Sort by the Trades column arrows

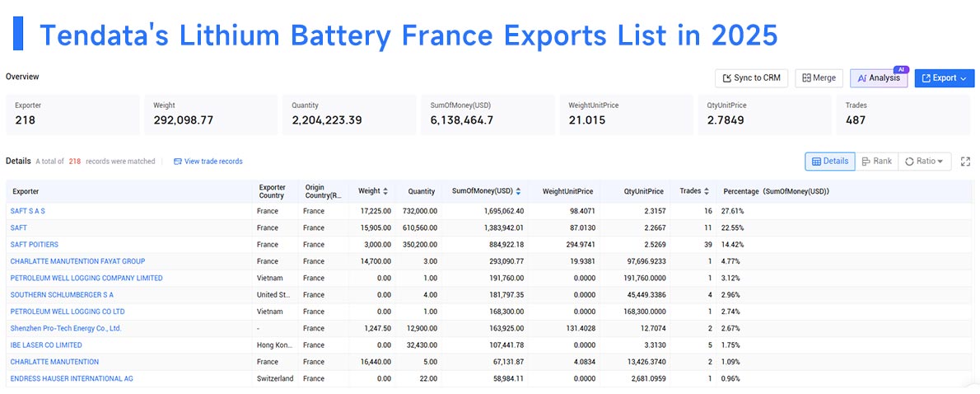[x=707, y=191]
